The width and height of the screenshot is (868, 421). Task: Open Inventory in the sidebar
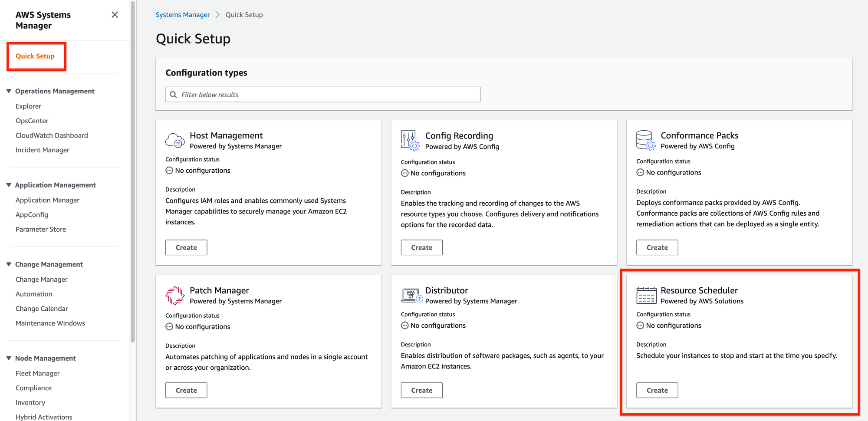(30, 403)
